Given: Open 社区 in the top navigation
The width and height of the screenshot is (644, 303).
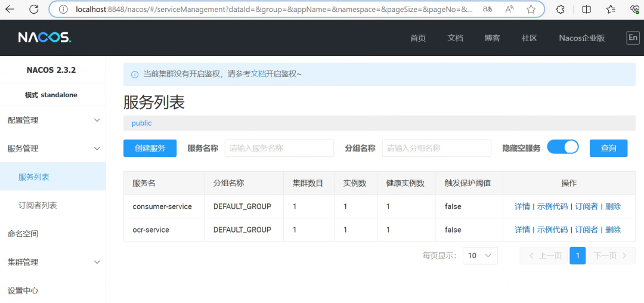Looking at the screenshot, I should tap(530, 38).
